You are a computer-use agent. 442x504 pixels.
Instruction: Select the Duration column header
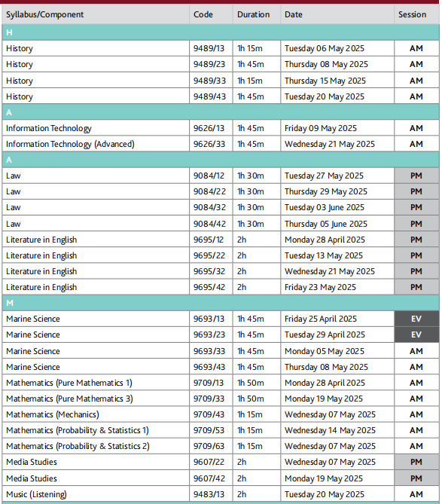(x=254, y=14)
